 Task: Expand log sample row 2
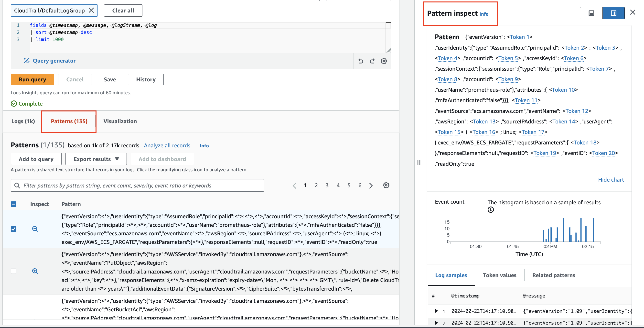click(436, 322)
